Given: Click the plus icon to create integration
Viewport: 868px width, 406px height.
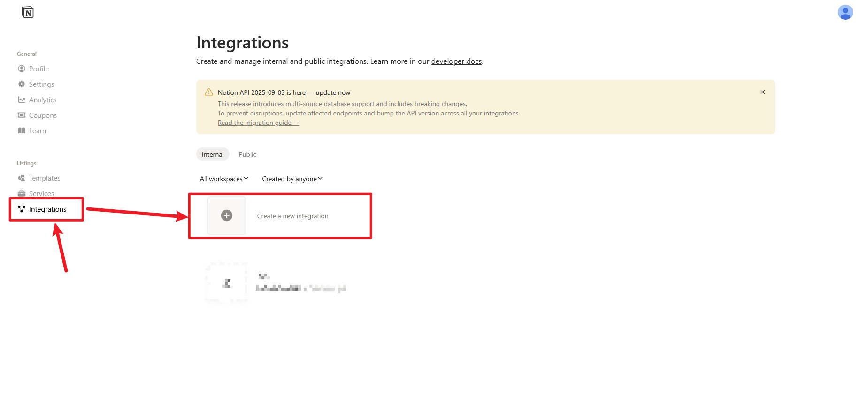Looking at the screenshot, I should pos(227,215).
